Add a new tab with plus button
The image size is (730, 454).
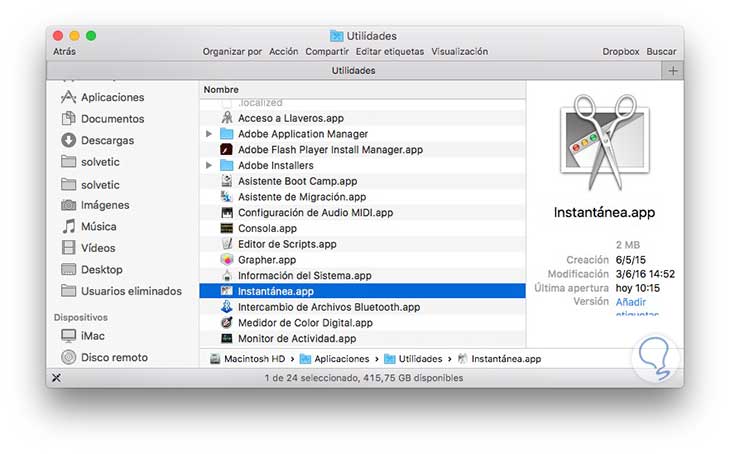[672, 71]
